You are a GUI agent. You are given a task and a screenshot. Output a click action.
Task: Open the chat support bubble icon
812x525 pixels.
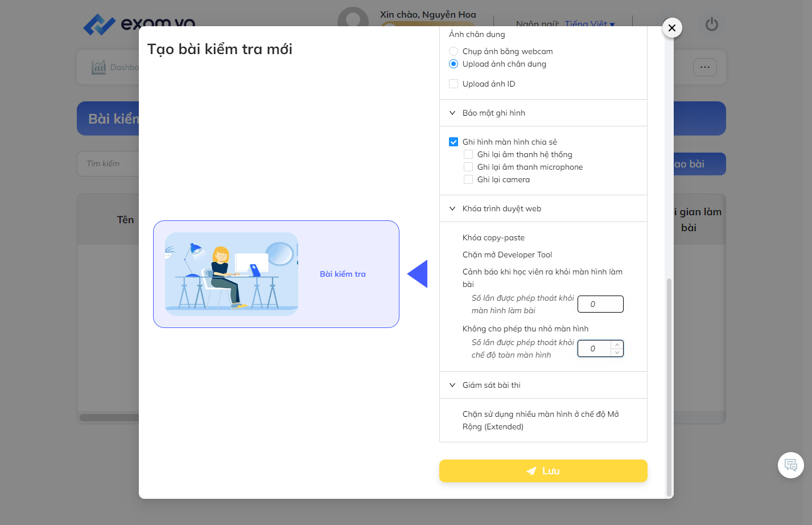point(791,465)
